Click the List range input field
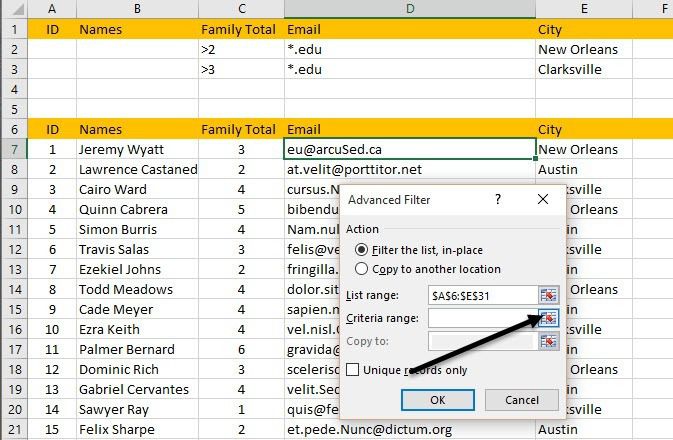 point(483,295)
